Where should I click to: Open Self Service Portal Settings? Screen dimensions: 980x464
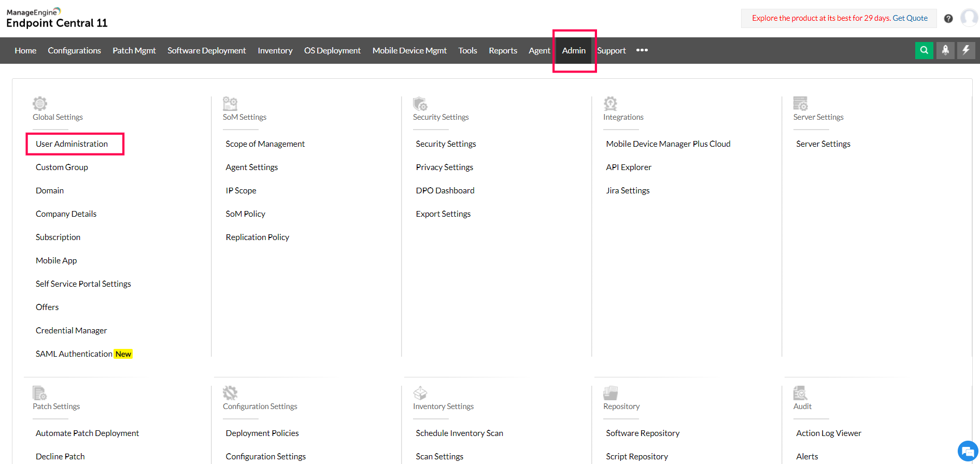[x=83, y=284]
